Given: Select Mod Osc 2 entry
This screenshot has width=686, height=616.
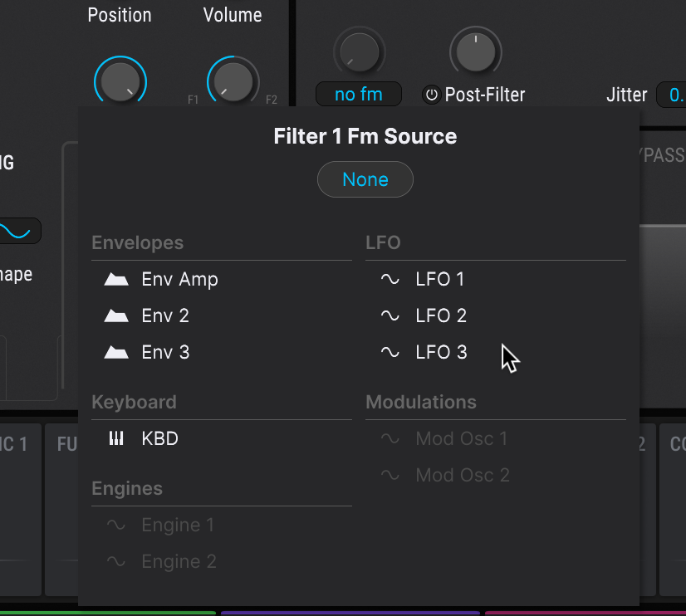Looking at the screenshot, I should (463, 476).
